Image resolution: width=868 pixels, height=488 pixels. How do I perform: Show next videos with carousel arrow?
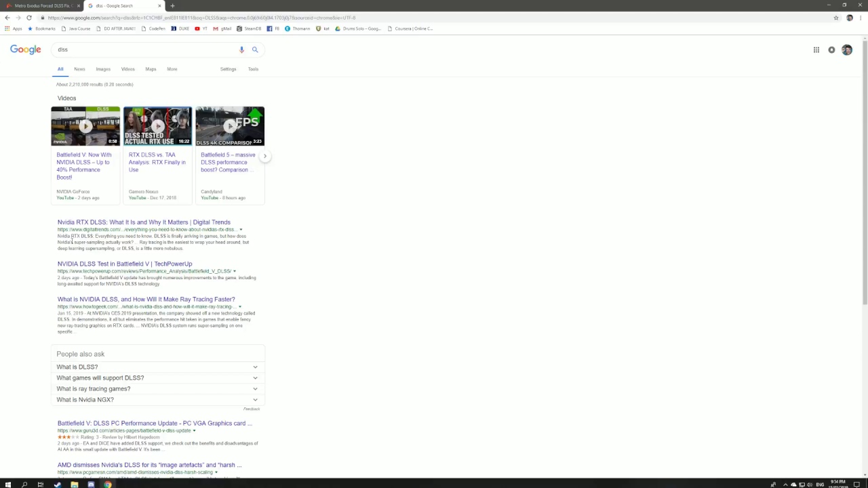265,156
